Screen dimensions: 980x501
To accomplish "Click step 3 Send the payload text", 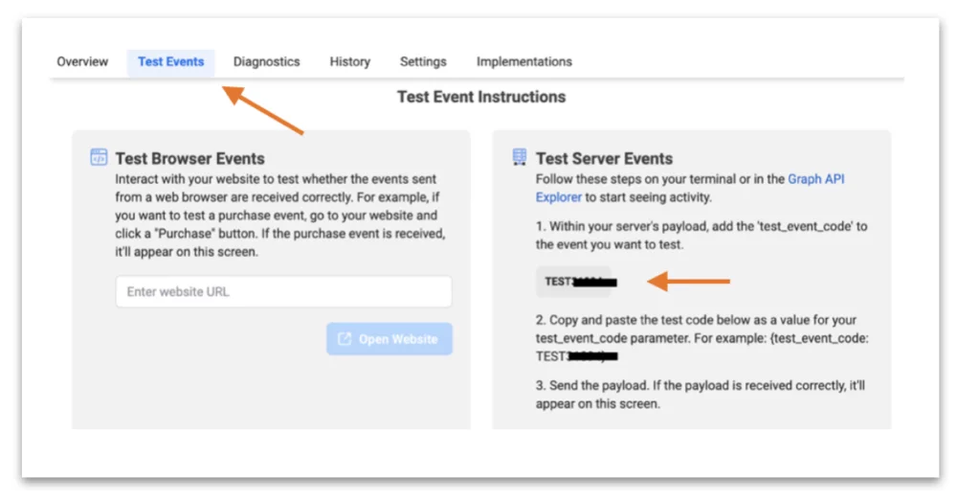I will pos(701,395).
